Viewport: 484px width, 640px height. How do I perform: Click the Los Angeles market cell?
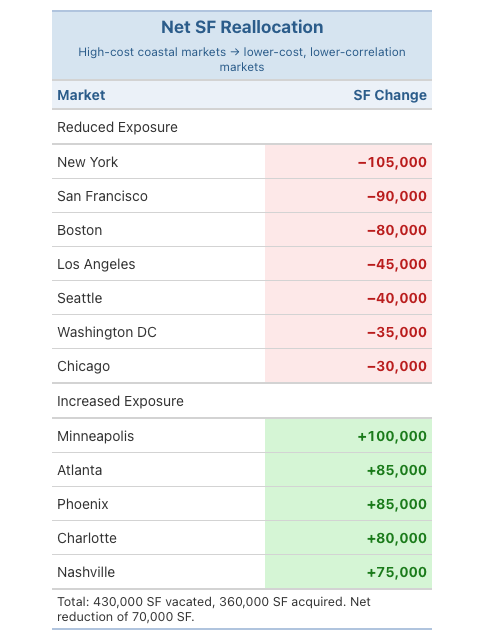159,264
